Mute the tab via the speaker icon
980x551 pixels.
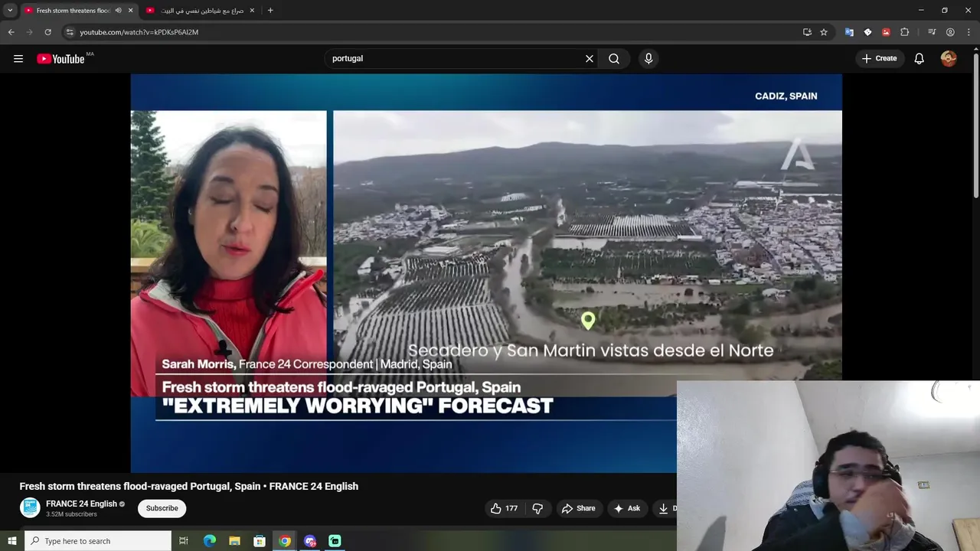coord(118,11)
